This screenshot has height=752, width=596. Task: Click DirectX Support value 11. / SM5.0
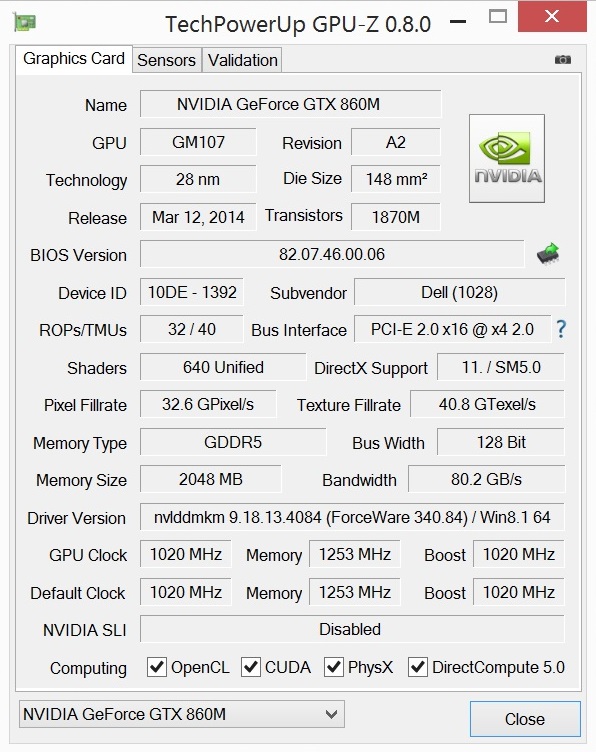tap(501, 367)
